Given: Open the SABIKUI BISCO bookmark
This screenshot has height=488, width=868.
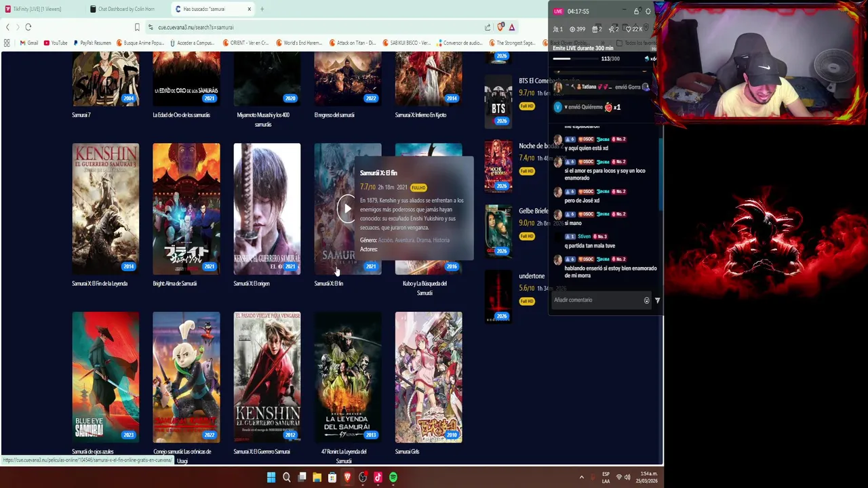Looking at the screenshot, I should pos(406,43).
